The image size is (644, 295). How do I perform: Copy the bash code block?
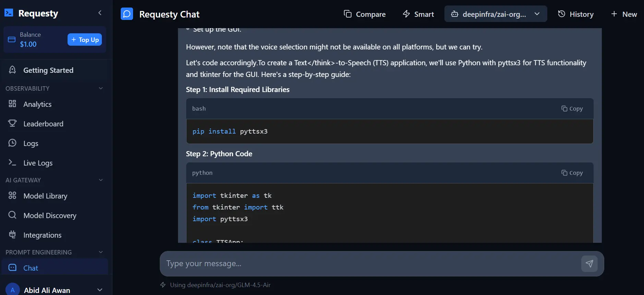(x=572, y=109)
